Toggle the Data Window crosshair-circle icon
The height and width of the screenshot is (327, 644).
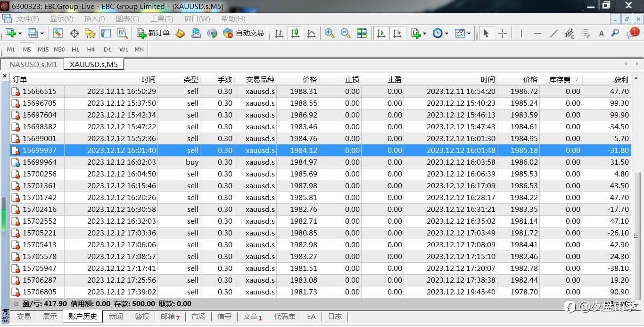pyautogui.click(x=74, y=33)
